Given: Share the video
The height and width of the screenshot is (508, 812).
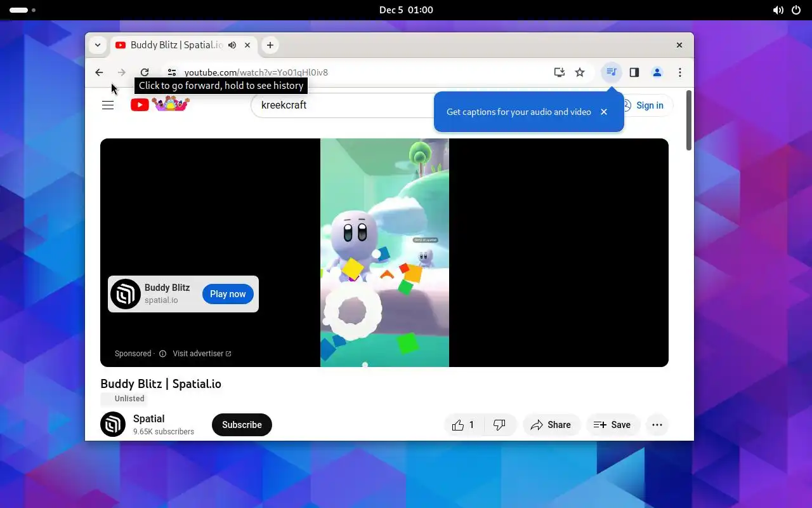Looking at the screenshot, I should (x=551, y=425).
